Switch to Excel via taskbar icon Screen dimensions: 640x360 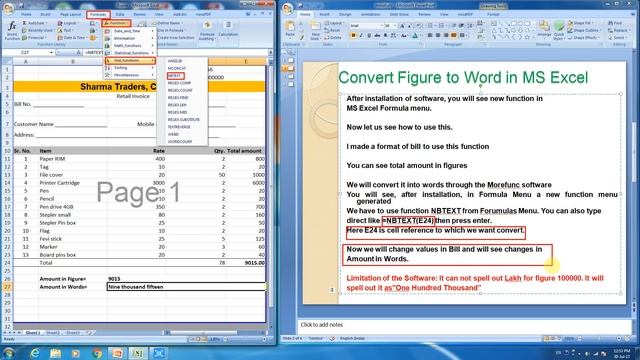point(138,353)
